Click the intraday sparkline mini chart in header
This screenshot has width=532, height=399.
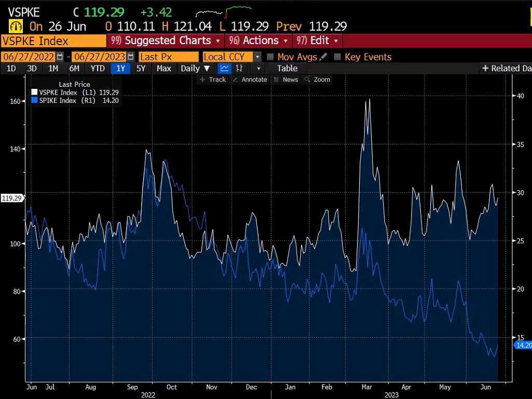click(224, 12)
